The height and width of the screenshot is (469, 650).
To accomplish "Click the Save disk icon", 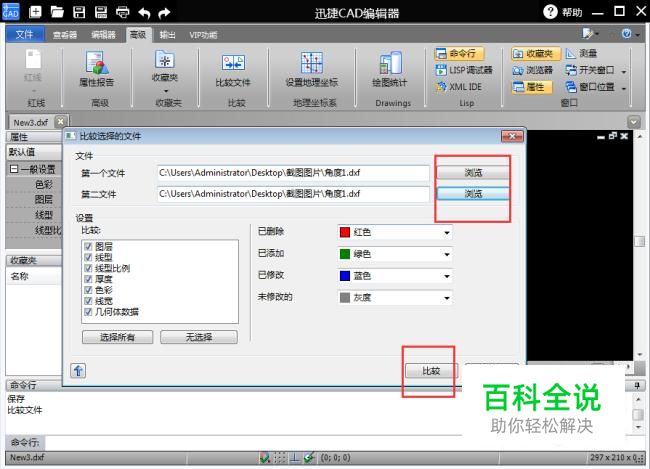I will pyautogui.click(x=79, y=12).
